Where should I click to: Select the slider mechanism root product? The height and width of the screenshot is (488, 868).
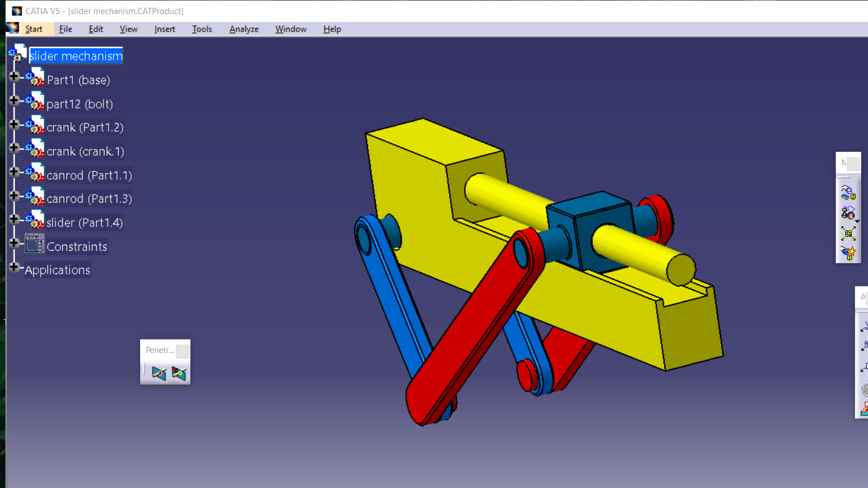tap(76, 56)
